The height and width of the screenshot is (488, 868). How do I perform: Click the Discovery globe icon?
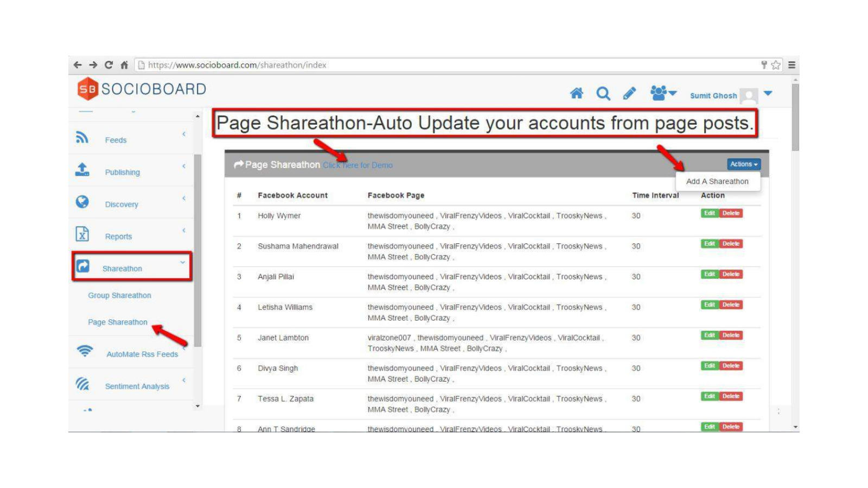[x=82, y=202]
